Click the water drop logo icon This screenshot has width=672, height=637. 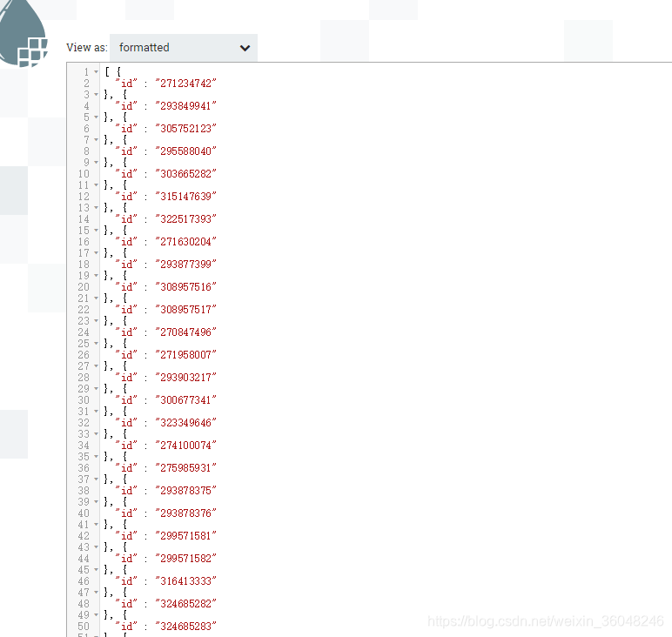pyautogui.click(x=23, y=33)
